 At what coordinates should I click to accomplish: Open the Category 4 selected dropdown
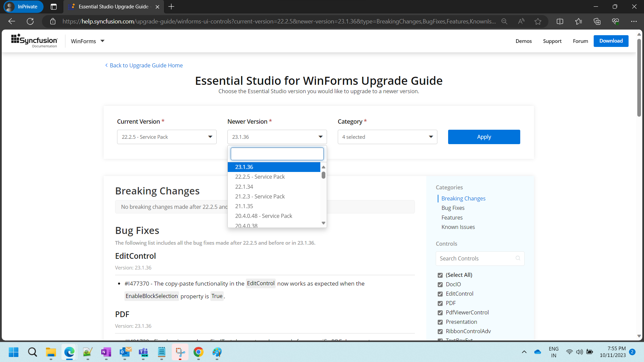(x=387, y=137)
